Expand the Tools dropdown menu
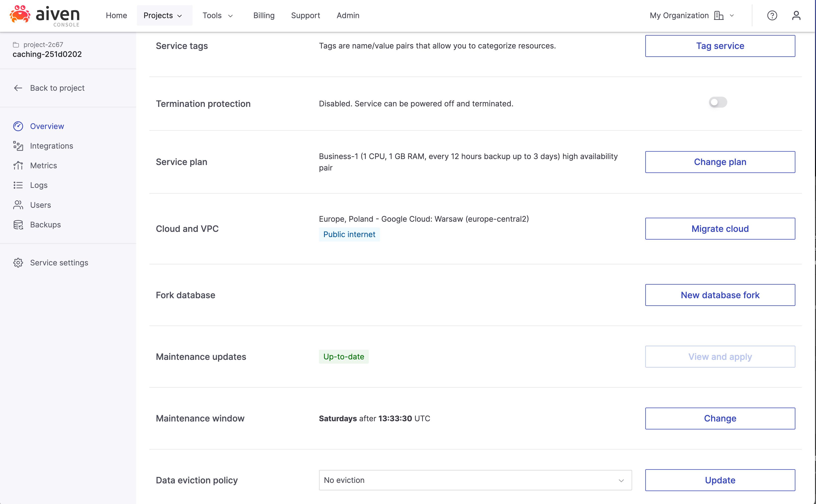This screenshot has height=504, width=816. pyautogui.click(x=218, y=15)
